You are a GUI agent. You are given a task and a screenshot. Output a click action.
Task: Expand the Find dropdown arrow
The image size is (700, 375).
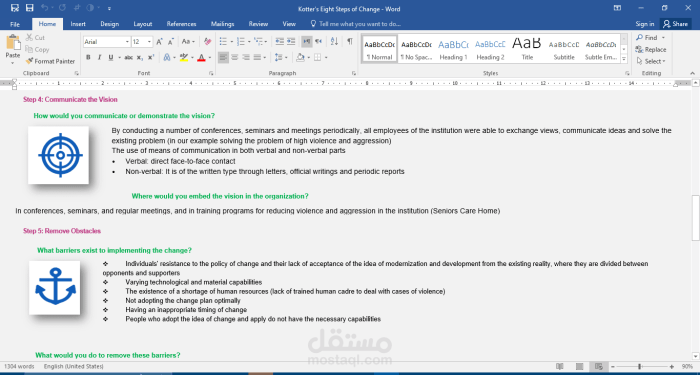tap(663, 38)
